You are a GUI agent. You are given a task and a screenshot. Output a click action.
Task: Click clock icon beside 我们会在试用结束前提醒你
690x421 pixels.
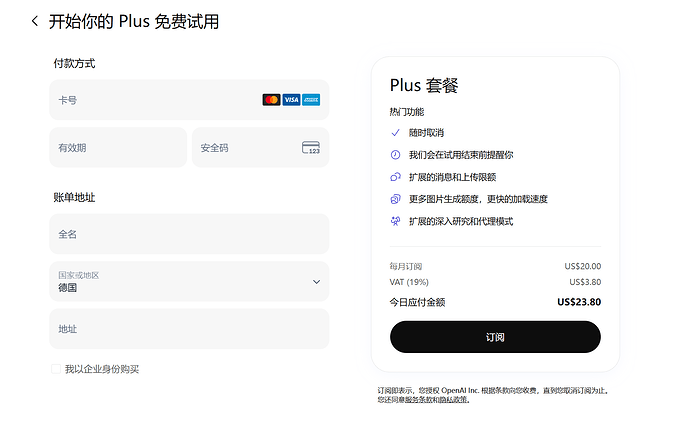click(395, 154)
